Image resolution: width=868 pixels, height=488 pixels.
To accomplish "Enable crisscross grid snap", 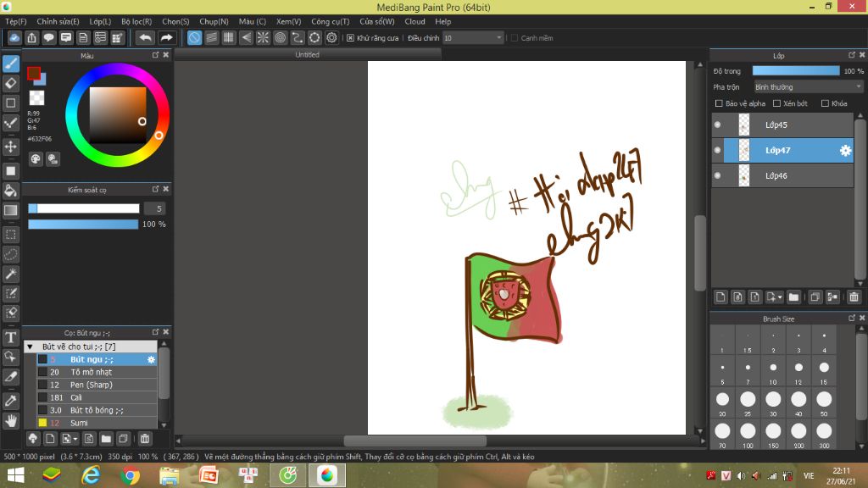I will [x=229, y=37].
